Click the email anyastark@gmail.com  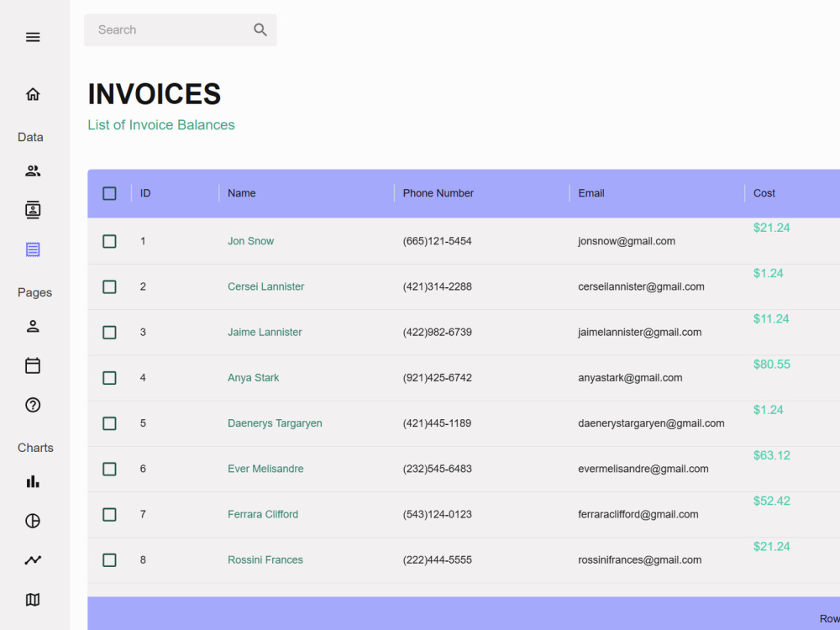click(630, 378)
